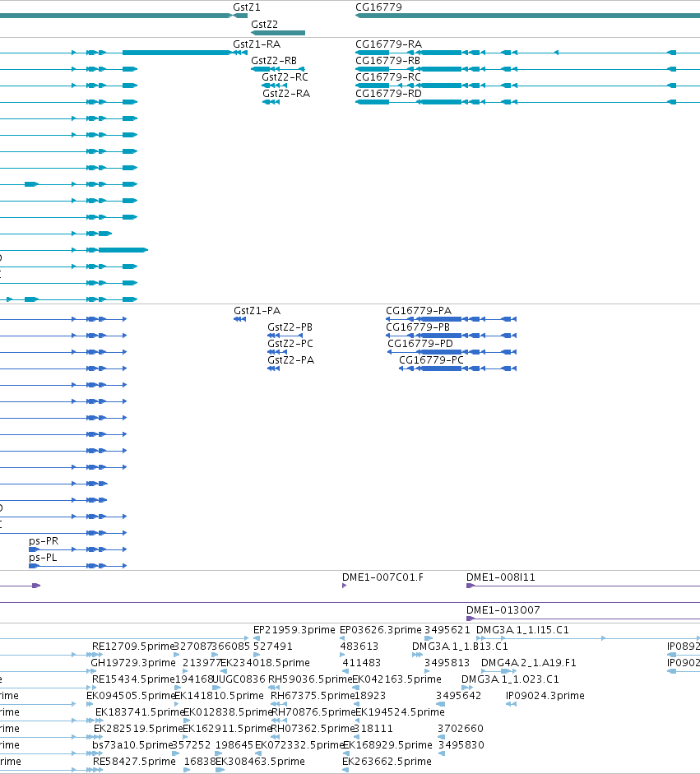Click protein GstZ2-PA label

(x=290, y=360)
